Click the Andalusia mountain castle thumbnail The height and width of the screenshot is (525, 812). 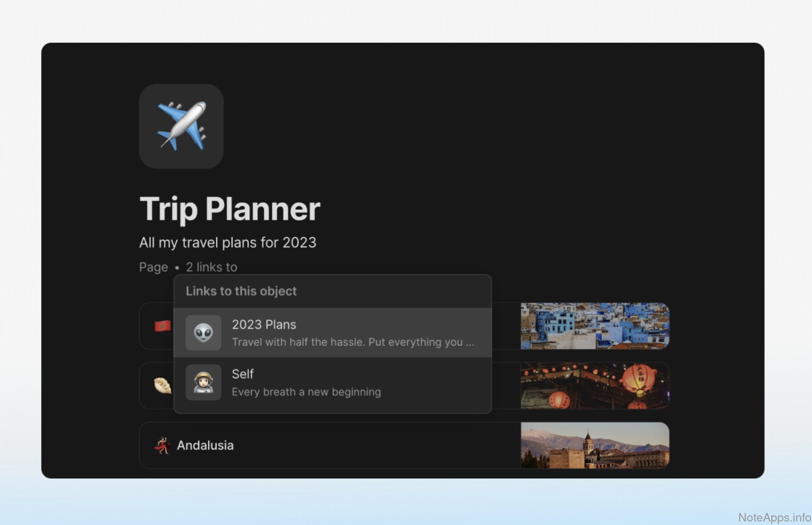click(x=595, y=445)
